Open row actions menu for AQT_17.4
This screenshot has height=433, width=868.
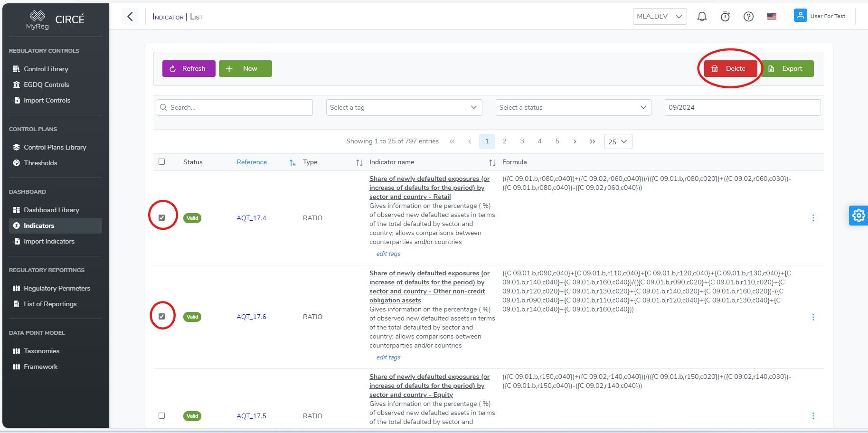coord(813,218)
